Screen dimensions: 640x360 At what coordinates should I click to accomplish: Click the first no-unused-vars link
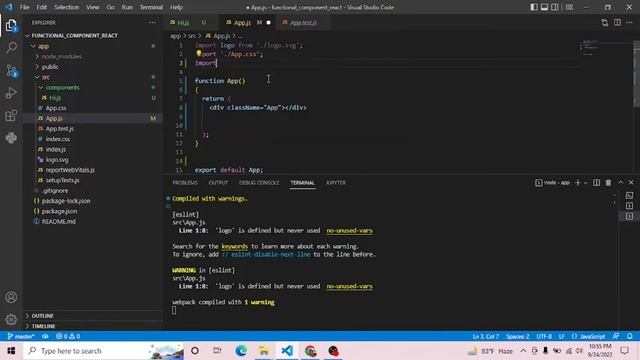(x=349, y=231)
